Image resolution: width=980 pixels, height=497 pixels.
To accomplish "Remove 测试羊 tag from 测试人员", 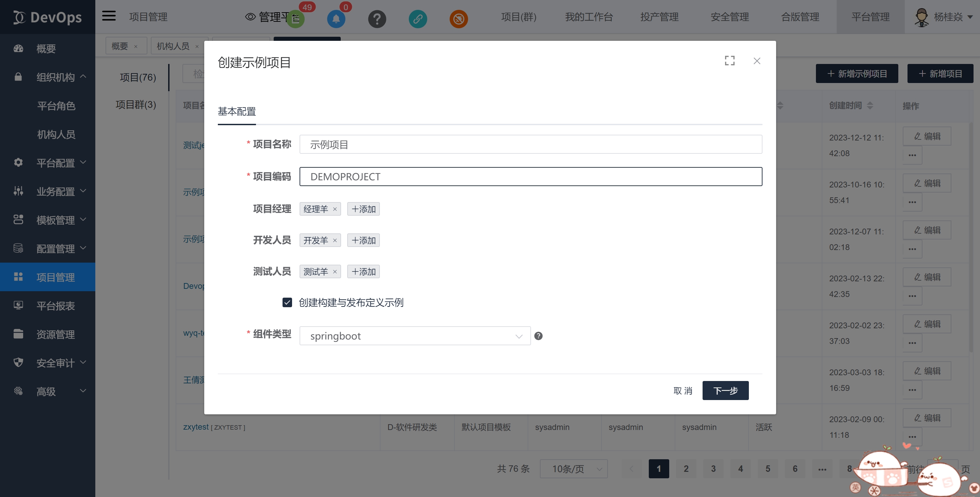I will point(335,271).
